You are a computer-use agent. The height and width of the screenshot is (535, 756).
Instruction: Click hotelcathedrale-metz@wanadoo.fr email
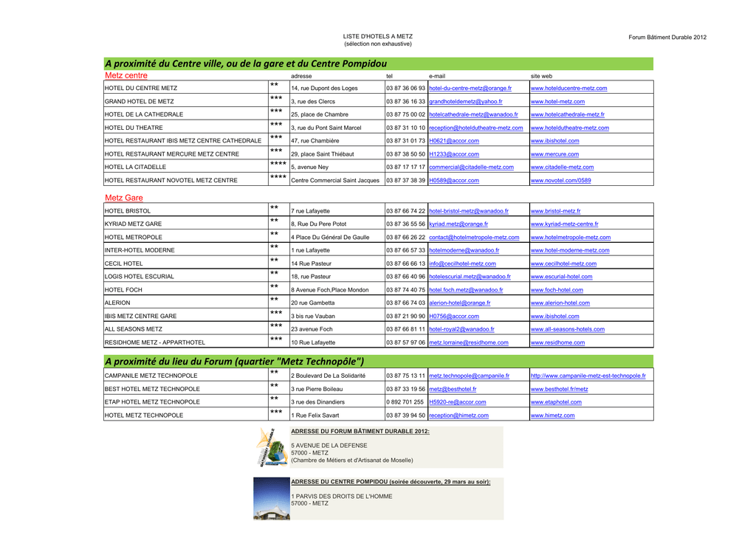click(x=473, y=114)
